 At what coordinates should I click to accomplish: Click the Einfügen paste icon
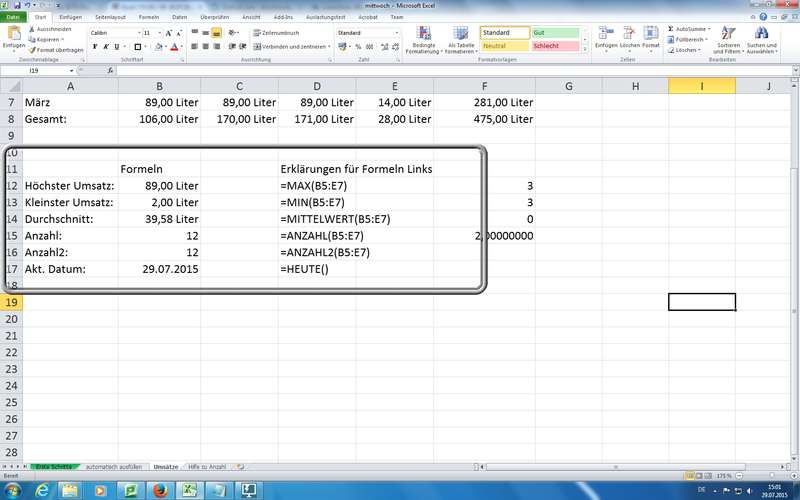point(13,34)
